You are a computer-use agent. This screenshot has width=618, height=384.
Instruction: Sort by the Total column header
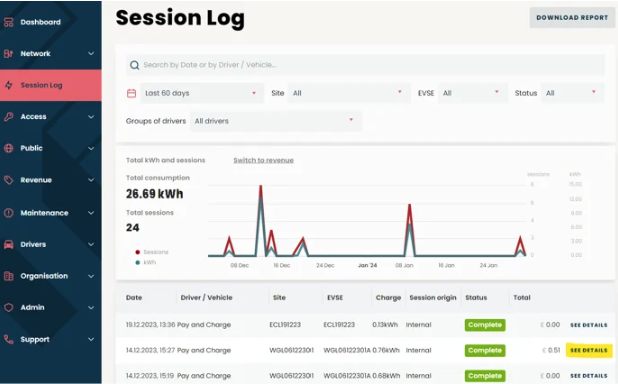click(x=522, y=298)
